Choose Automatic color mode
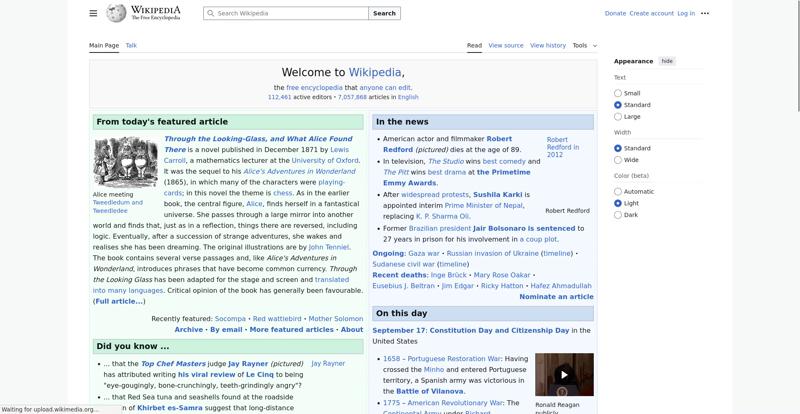 click(x=618, y=192)
